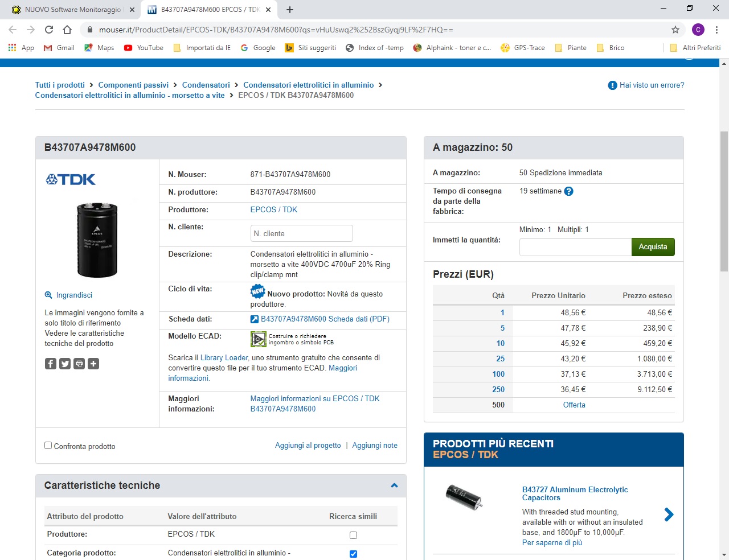Collapse the Caratteristiche tecniche section
The width and height of the screenshot is (729, 560).
coord(394,485)
